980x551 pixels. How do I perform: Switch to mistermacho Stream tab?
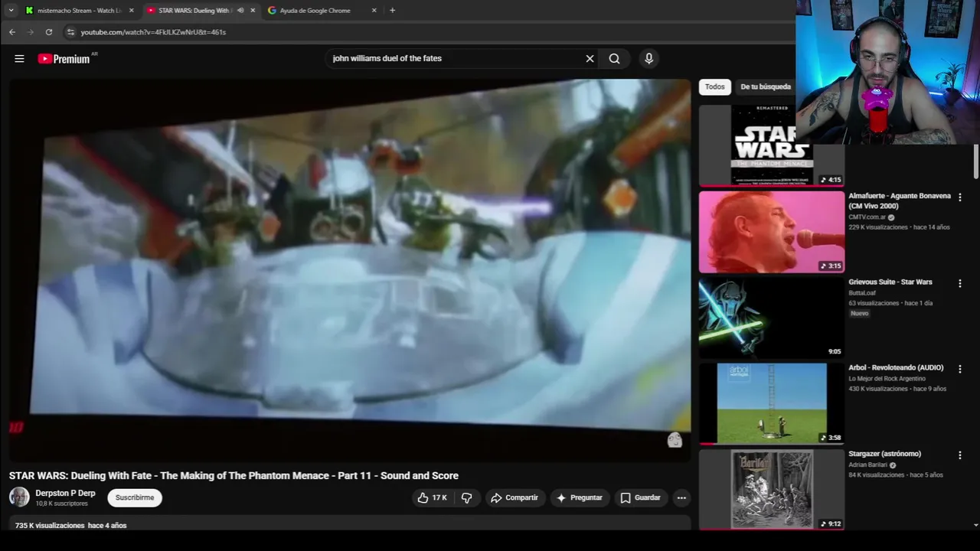80,10
